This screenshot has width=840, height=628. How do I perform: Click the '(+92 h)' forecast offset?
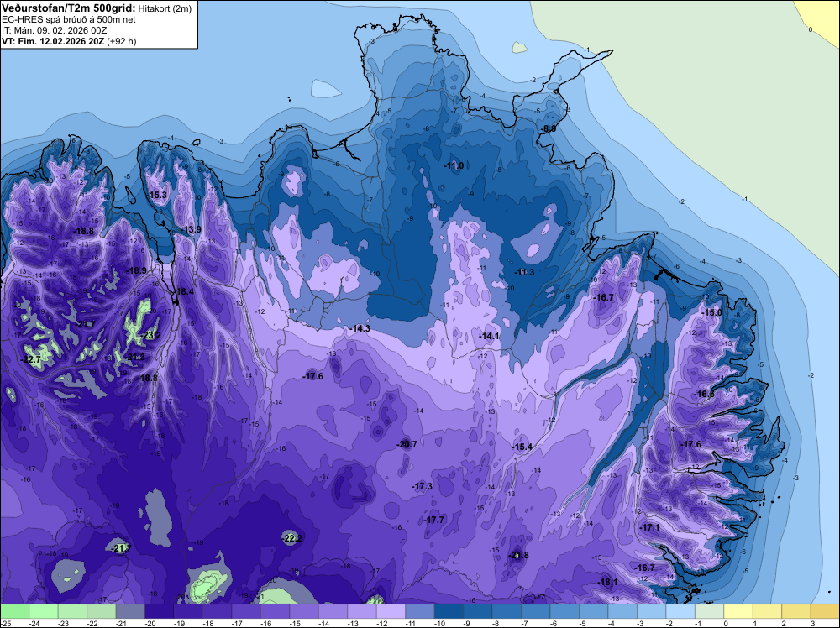pyautogui.click(x=122, y=41)
